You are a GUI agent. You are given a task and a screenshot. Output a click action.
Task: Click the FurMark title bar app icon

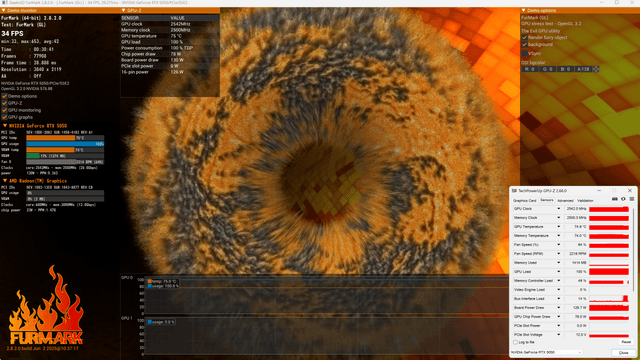pyautogui.click(x=4, y=2)
